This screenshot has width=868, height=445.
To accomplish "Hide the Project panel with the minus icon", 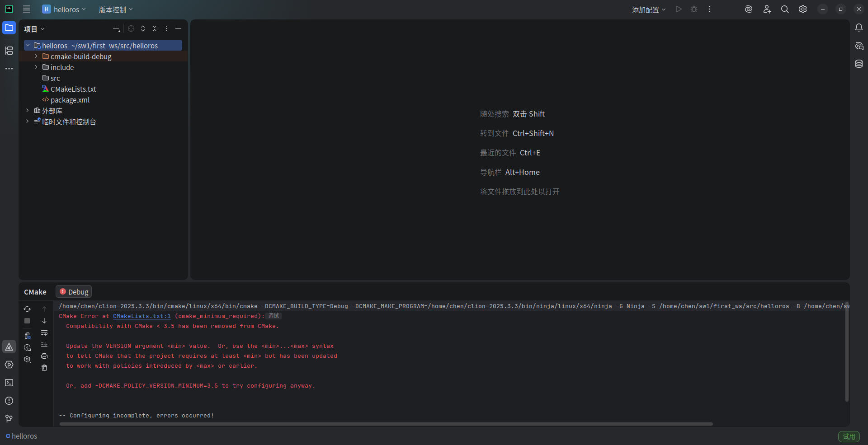I will (178, 28).
